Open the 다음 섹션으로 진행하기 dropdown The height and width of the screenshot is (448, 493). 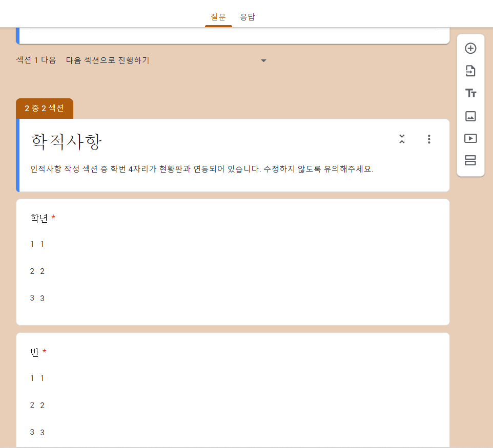(x=166, y=60)
